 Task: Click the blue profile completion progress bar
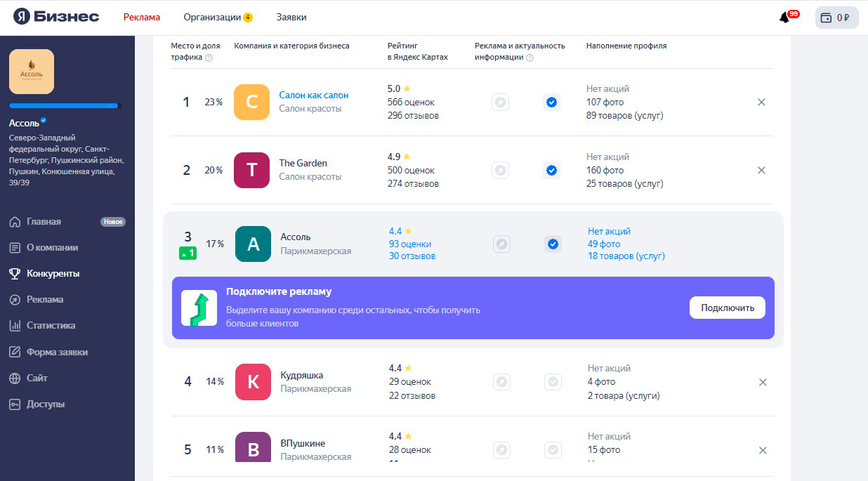(65, 105)
